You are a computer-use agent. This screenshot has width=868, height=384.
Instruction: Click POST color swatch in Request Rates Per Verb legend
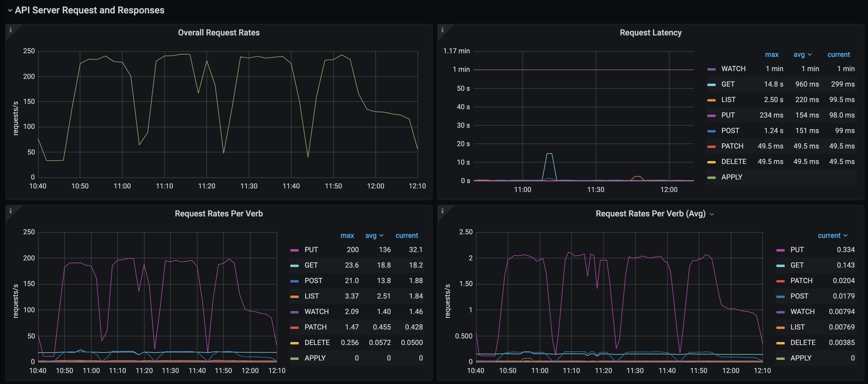294,281
